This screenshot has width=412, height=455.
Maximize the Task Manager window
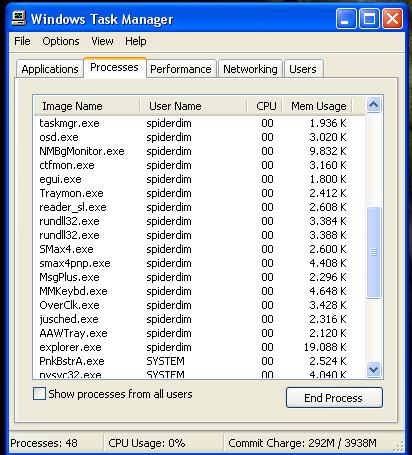click(369, 19)
